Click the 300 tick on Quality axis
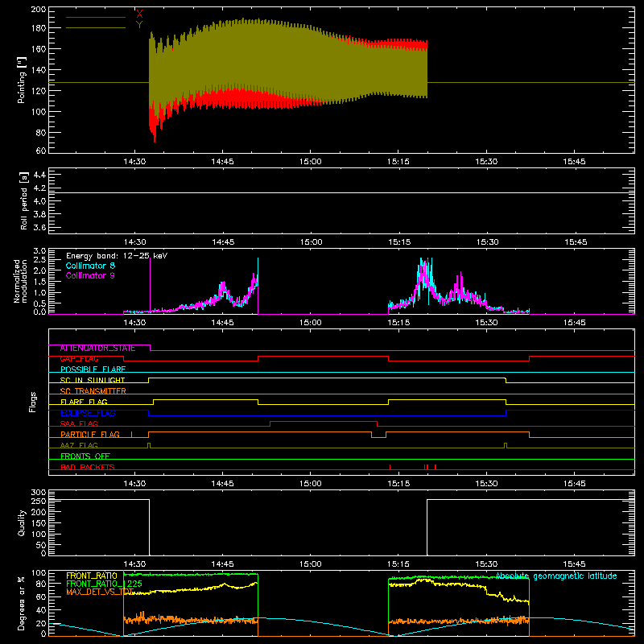 (x=39, y=493)
